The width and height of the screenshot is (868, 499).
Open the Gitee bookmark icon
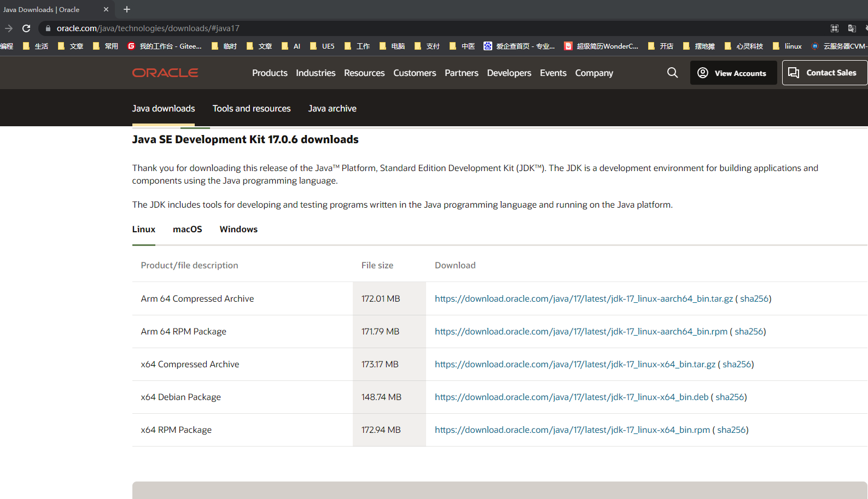point(131,46)
